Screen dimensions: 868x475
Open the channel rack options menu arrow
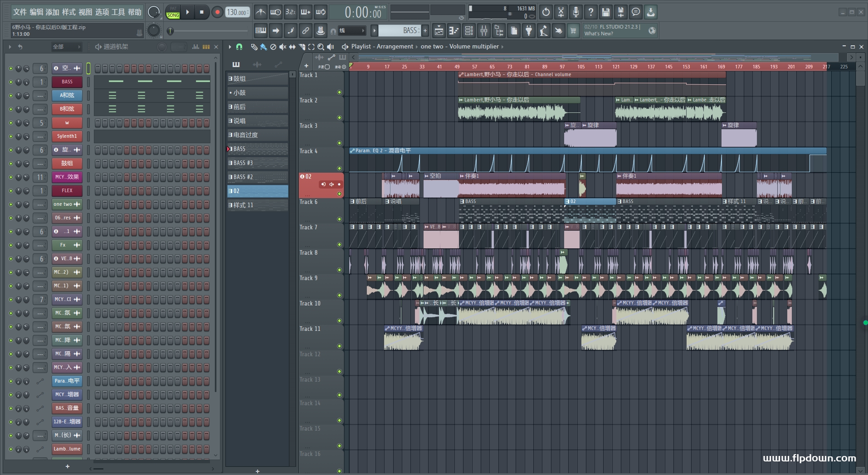[x=10, y=47]
